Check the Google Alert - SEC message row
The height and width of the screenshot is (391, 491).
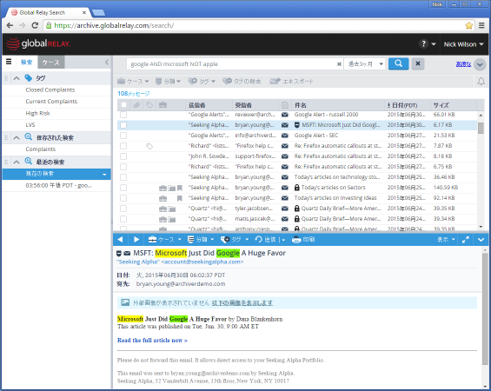pyautogui.click(x=124, y=135)
